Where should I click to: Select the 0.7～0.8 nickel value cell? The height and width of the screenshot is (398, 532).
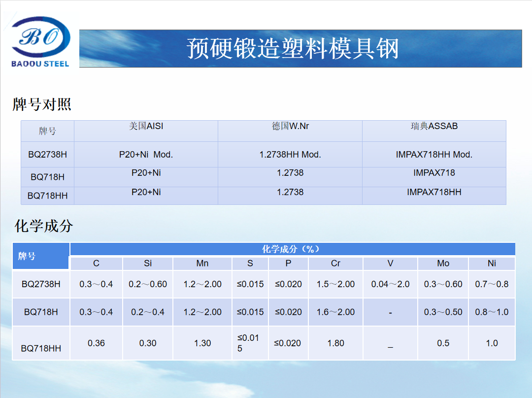pos(491,284)
